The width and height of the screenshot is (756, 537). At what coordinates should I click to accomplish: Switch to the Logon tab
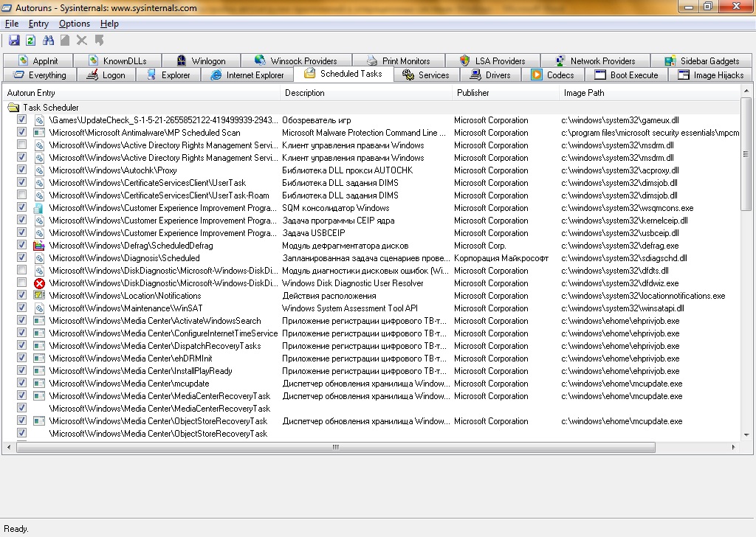(x=106, y=75)
